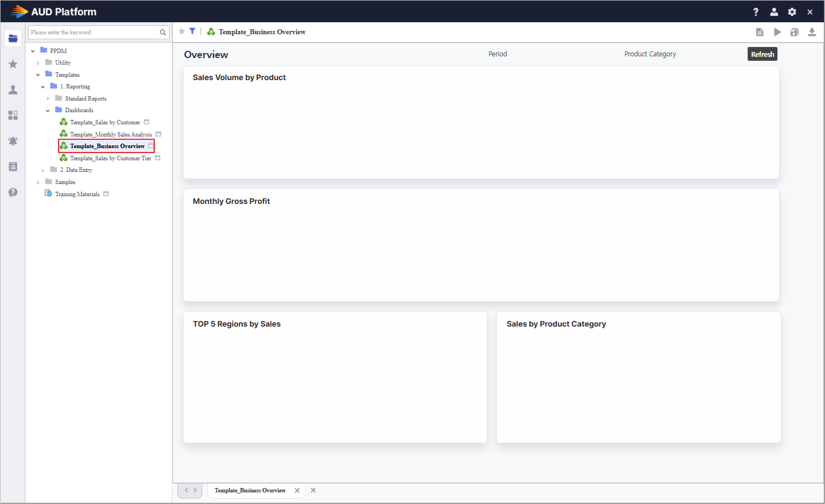Click the blue filter funnel icon
This screenshot has height=504, width=825.
pos(192,32)
